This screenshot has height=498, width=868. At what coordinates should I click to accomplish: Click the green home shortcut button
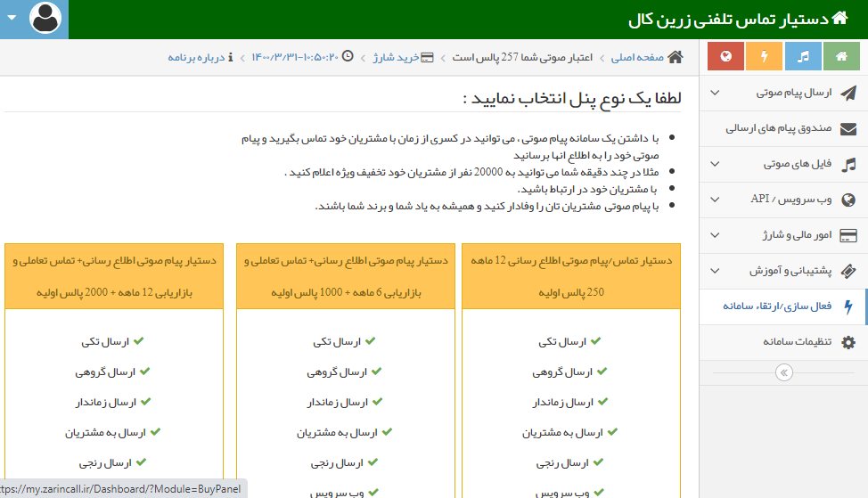click(x=841, y=56)
